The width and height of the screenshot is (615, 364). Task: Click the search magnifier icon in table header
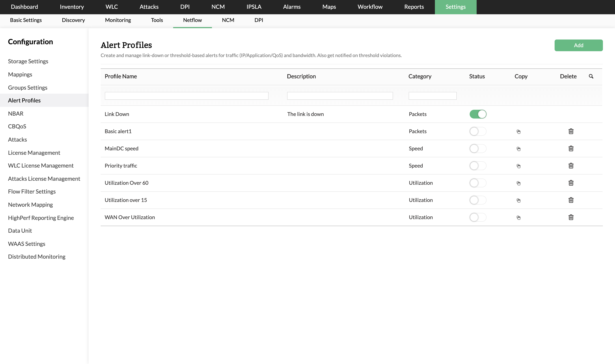[591, 76]
